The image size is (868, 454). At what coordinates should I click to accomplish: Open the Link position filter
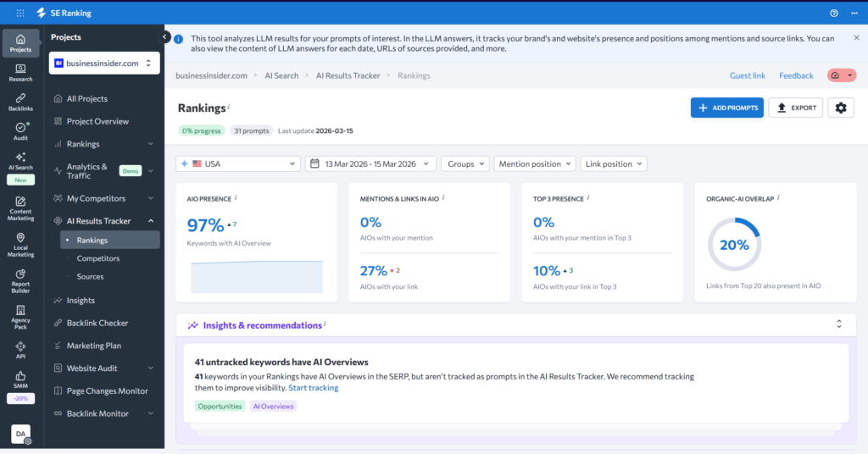pyautogui.click(x=614, y=163)
